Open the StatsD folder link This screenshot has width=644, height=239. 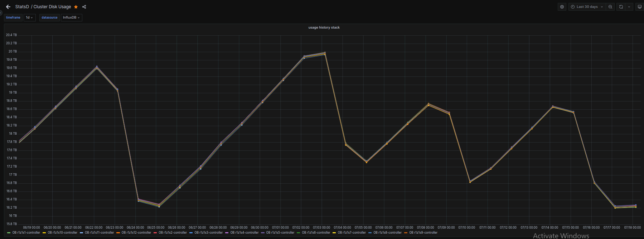22,7
